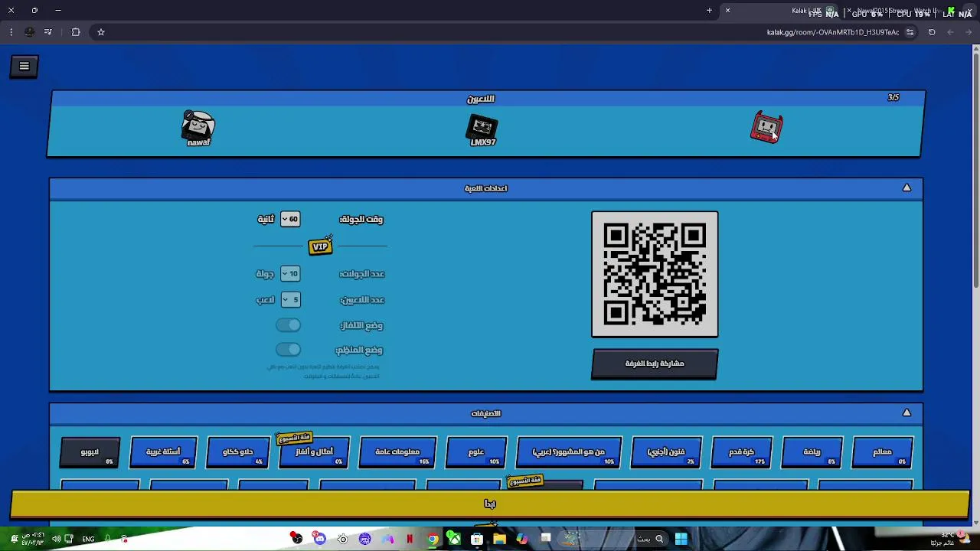Click the taskbar clock and date
The height and width of the screenshot is (551, 980).
pyautogui.click(x=33, y=539)
